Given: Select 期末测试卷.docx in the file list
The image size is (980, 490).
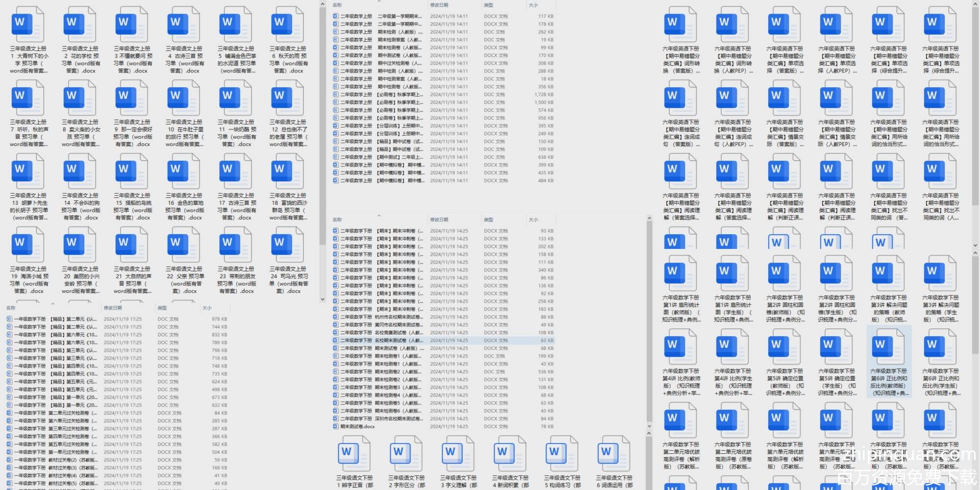Looking at the screenshot, I should 358,427.
